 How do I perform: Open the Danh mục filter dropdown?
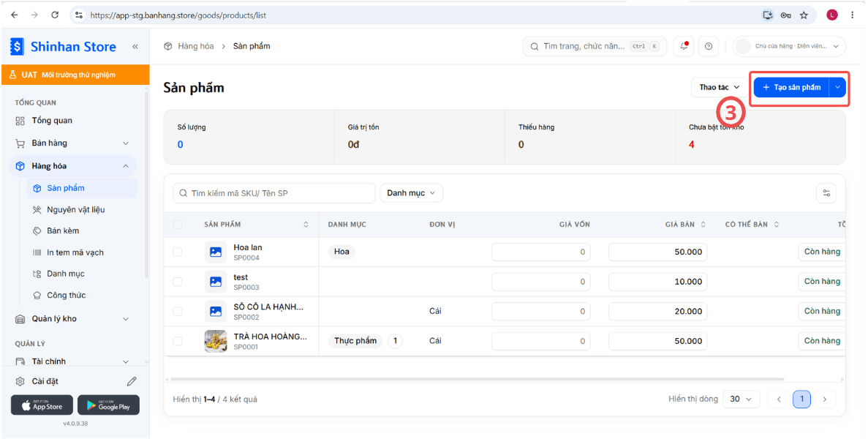coord(411,193)
